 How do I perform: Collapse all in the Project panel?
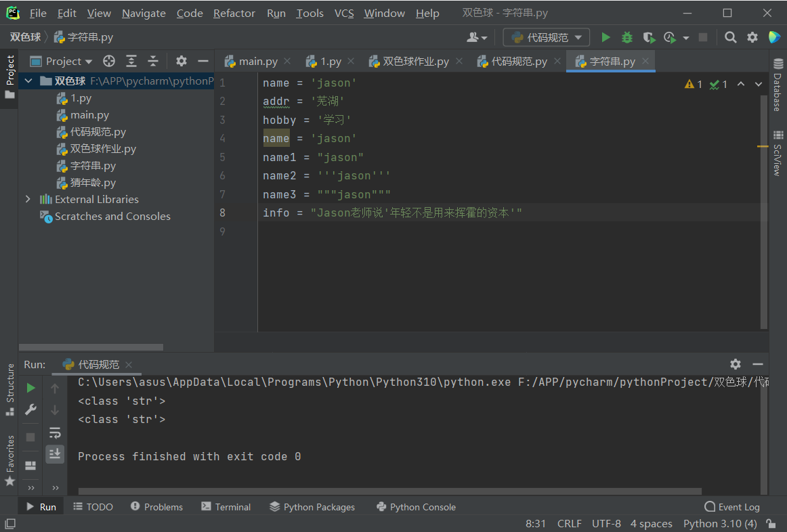[x=153, y=62]
